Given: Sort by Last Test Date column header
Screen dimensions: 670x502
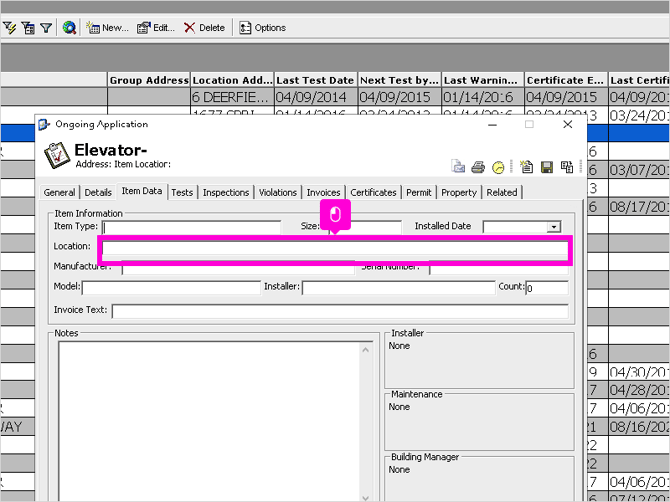Looking at the screenshot, I should tap(315, 80).
